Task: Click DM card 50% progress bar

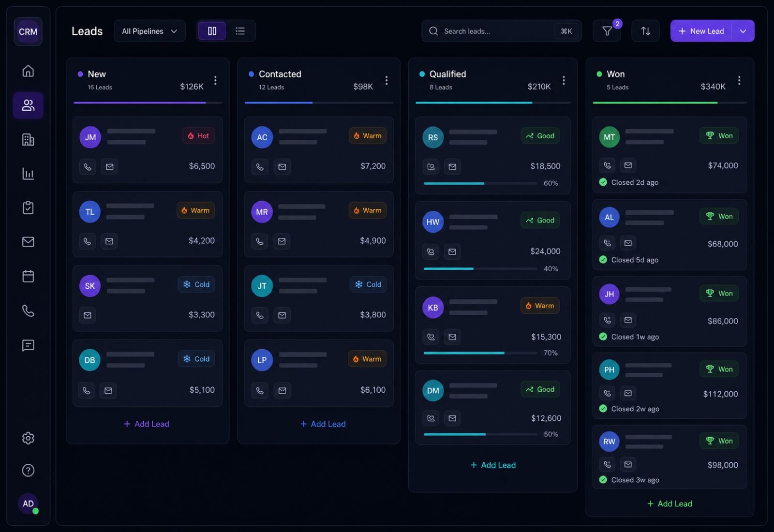Action: (x=480, y=434)
